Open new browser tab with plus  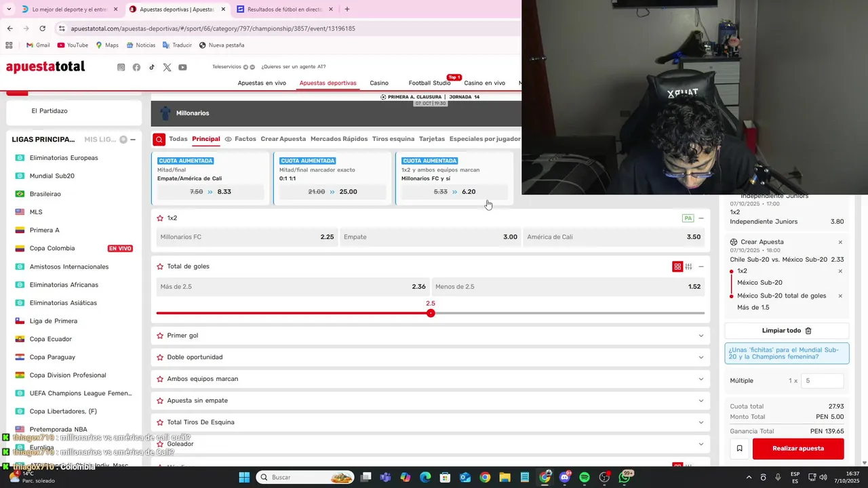pos(347,9)
